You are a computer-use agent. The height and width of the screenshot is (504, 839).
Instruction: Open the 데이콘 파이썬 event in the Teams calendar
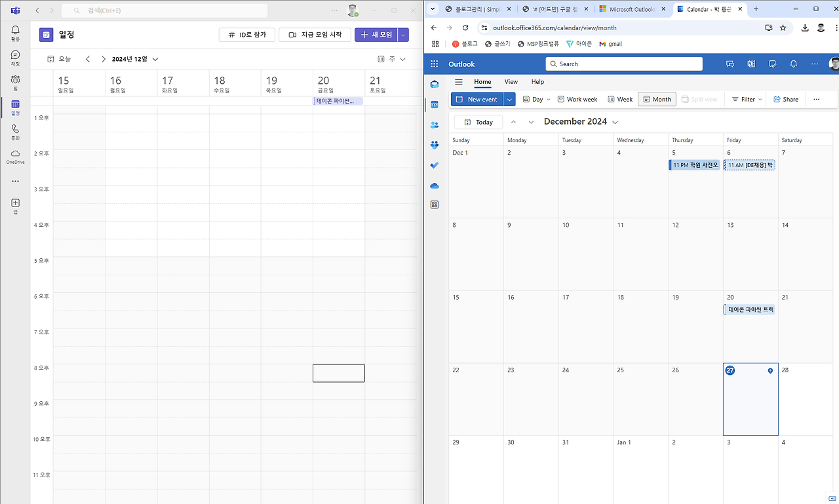[338, 101]
